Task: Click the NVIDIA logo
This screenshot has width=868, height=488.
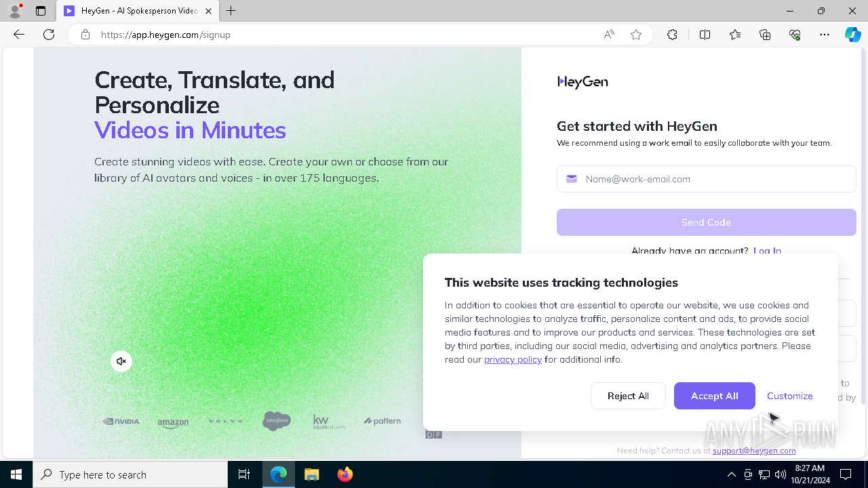Action: point(121,421)
